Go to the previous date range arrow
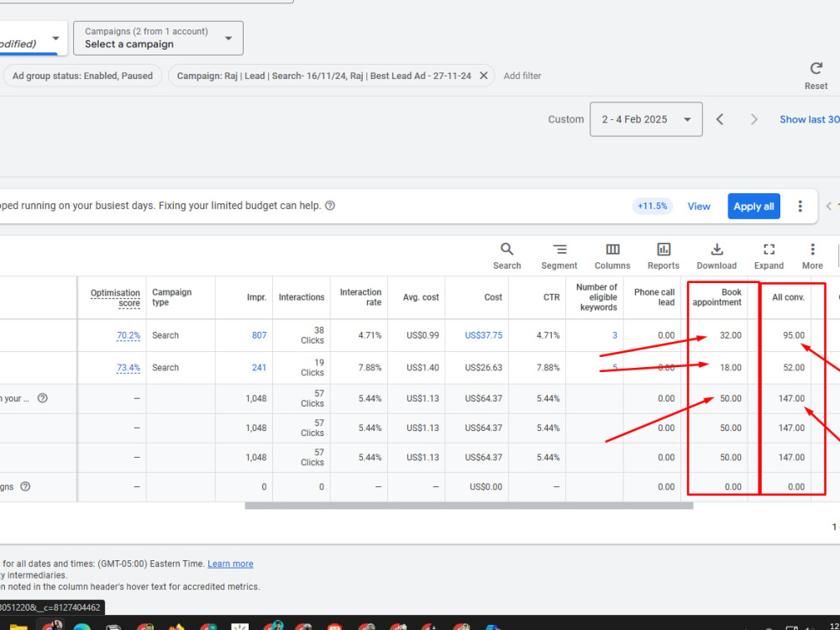Viewport: 840px width, 630px height. [x=720, y=119]
